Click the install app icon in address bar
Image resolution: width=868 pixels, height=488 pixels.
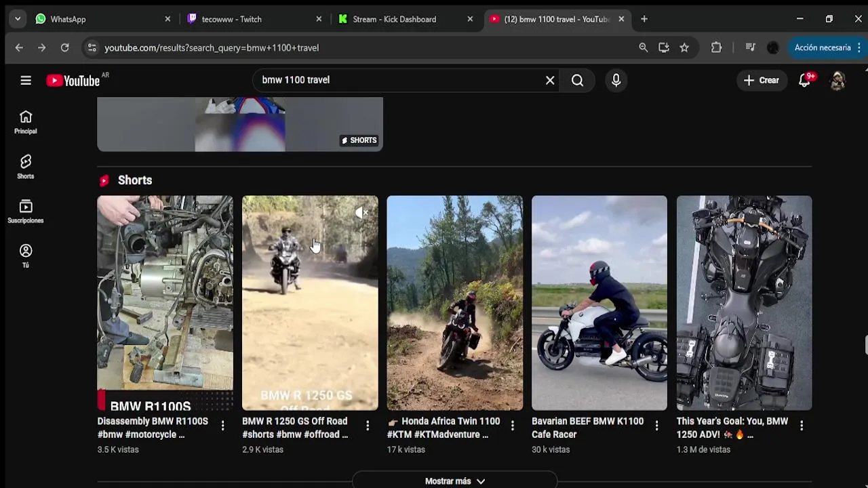(664, 47)
